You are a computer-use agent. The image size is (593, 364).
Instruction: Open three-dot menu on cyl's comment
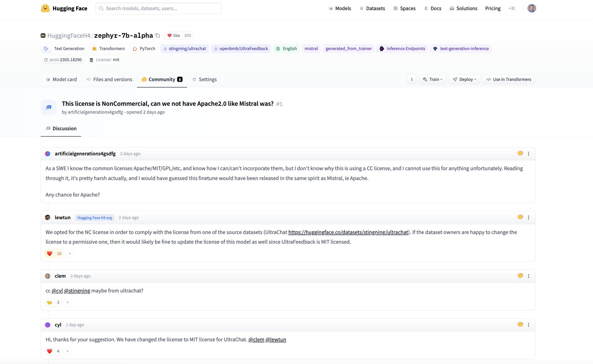coord(528,325)
